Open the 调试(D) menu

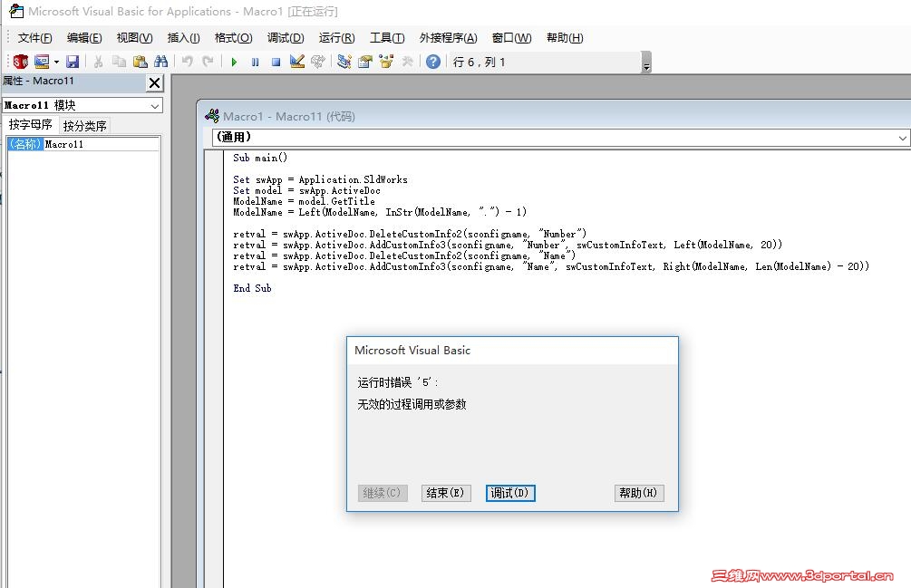(286, 38)
